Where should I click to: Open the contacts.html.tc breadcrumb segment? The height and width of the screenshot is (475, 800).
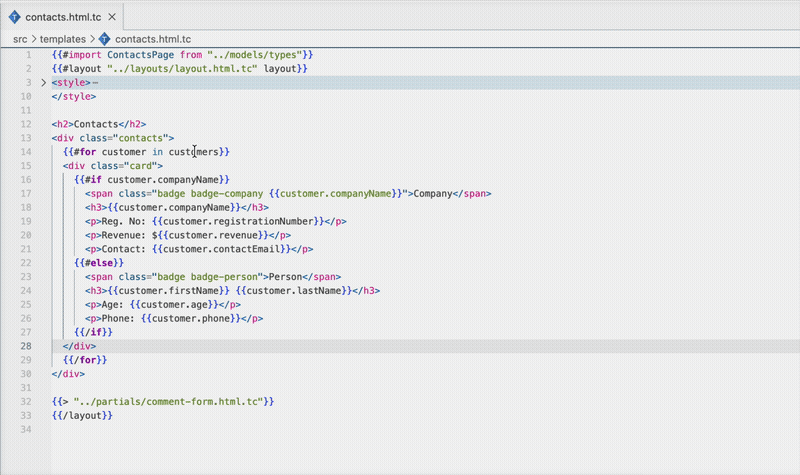[x=153, y=39]
